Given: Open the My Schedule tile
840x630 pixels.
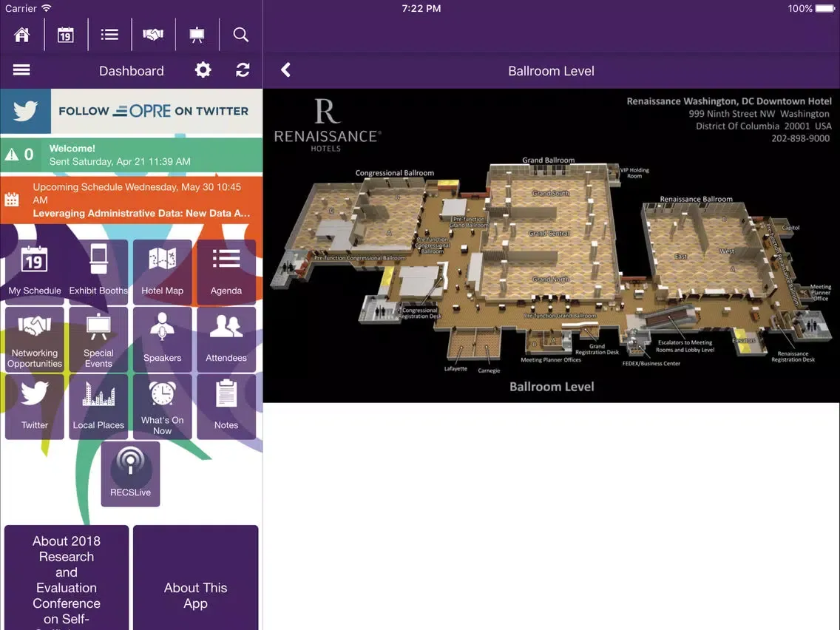Looking at the screenshot, I should pos(35,271).
